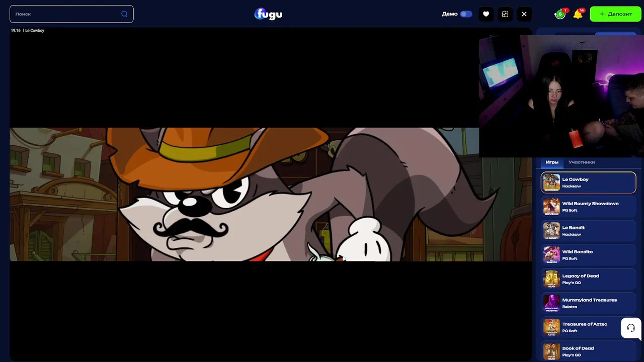Open Legacy of Dead thumbnail

552,279
